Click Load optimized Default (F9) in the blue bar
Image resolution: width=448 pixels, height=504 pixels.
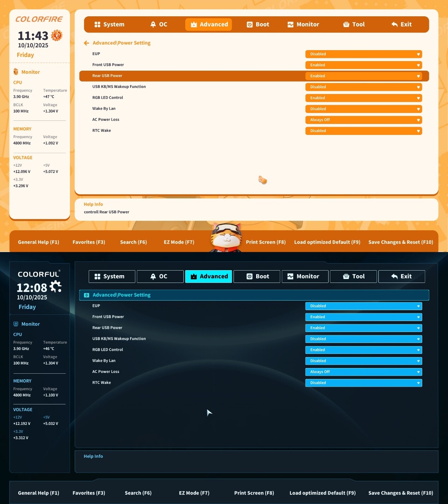click(x=323, y=493)
